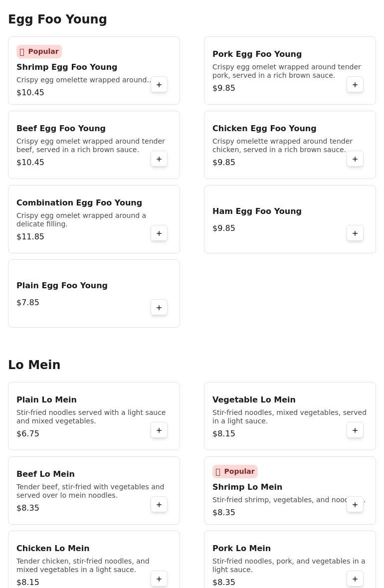Add Plain Egg Foo Young to cart
The width and height of the screenshot is (384, 588).
(x=159, y=308)
